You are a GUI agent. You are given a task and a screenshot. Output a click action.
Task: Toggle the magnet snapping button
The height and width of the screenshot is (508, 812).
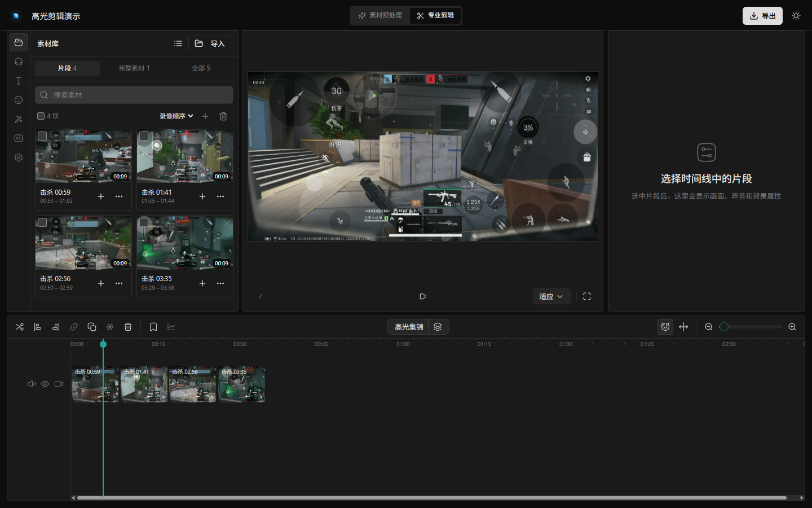(665, 327)
